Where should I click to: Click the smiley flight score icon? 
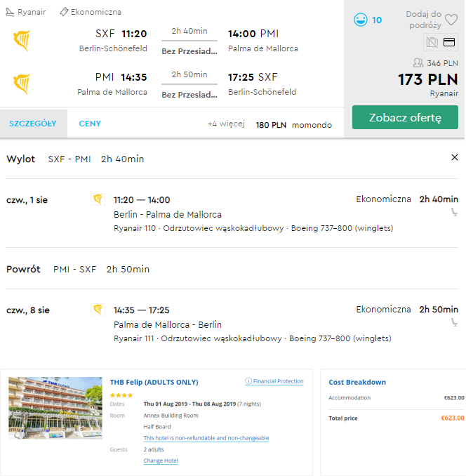(360, 20)
